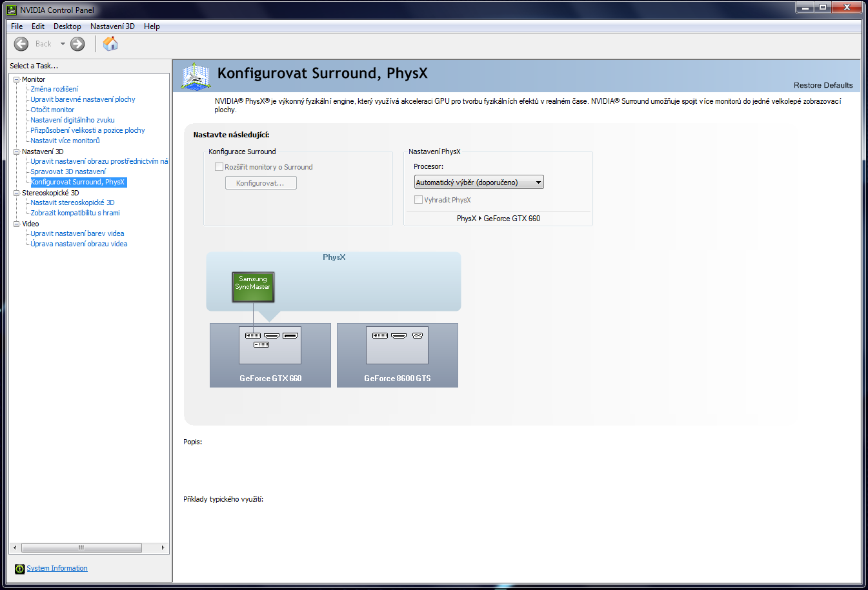Open the Back history dropdown arrow
Image resolution: width=868 pixels, height=590 pixels.
click(x=63, y=44)
